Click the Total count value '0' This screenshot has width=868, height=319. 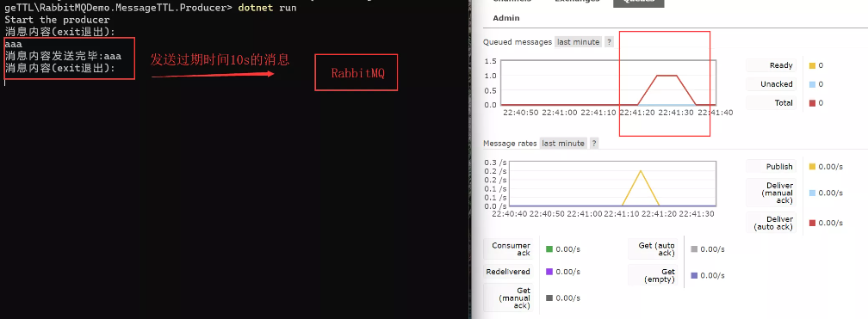821,103
